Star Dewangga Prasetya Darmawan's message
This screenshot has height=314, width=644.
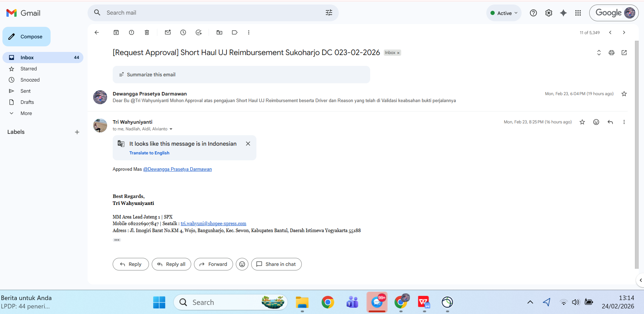624,94
